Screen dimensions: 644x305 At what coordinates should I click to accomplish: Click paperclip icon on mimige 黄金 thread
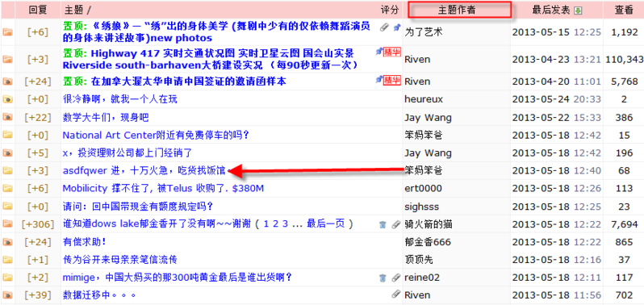(x=396, y=278)
